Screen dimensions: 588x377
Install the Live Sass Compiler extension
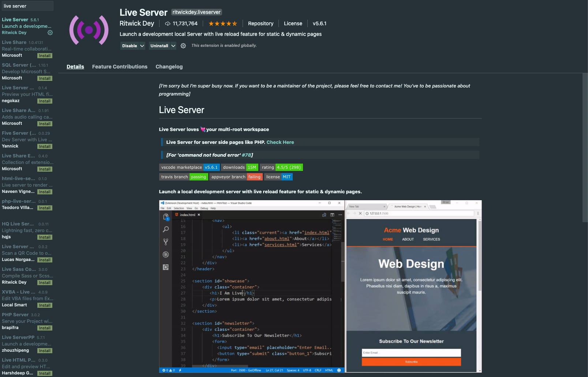pyautogui.click(x=45, y=283)
